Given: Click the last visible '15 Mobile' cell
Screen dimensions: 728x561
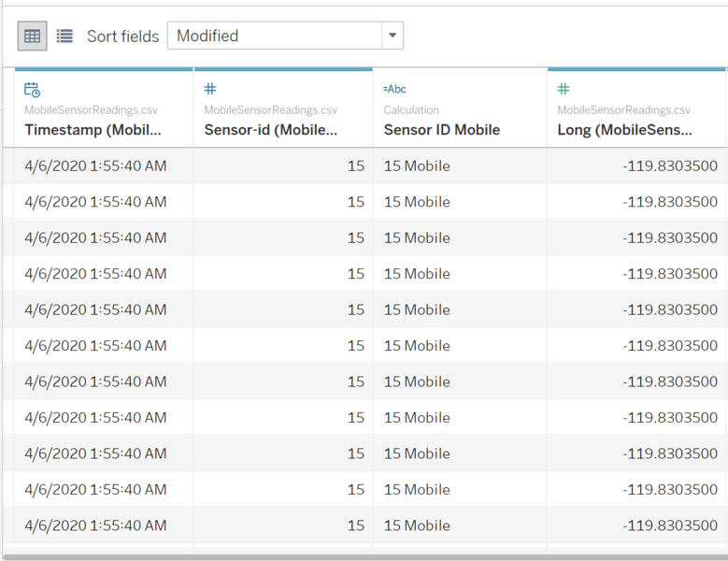Looking at the screenshot, I should coord(417,525).
